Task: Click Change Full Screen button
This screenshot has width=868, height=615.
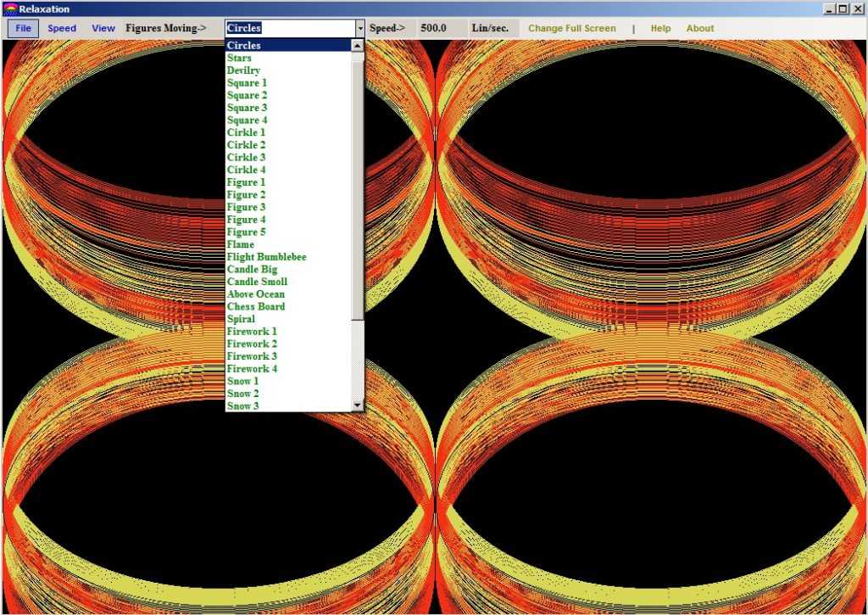Action: click(572, 28)
